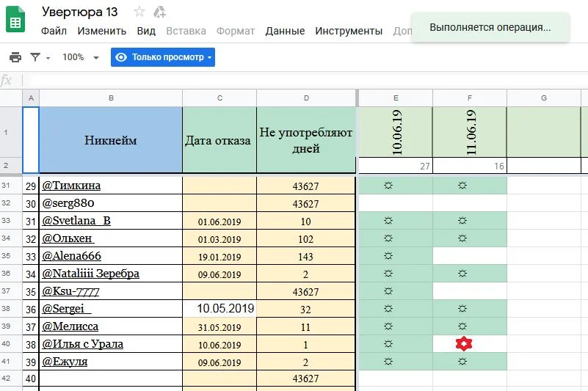Click the document title Увертюра 13
Viewport: 588px width, 391px height.
(79, 12)
